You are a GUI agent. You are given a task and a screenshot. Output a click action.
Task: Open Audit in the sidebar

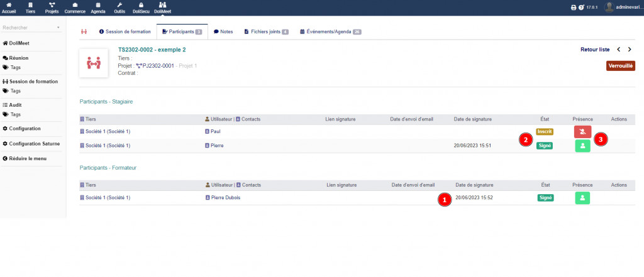[13, 105]
